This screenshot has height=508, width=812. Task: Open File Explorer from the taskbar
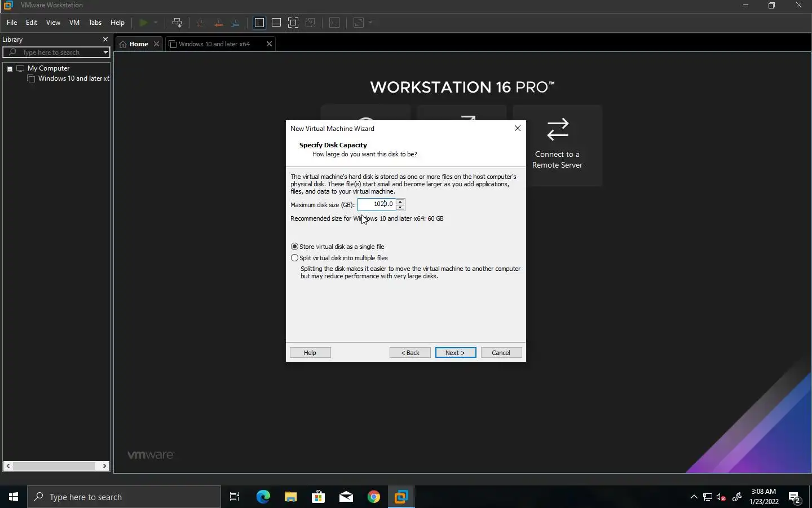[x=290, y=497]
